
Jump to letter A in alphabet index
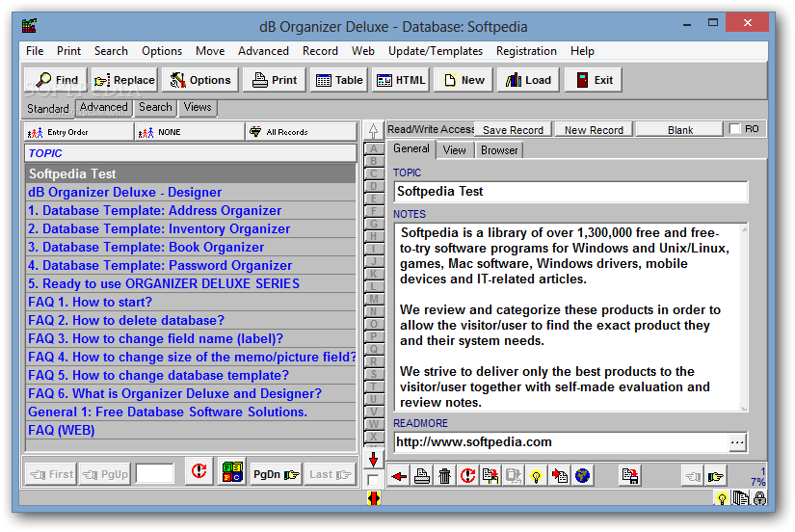coord(374,148)
